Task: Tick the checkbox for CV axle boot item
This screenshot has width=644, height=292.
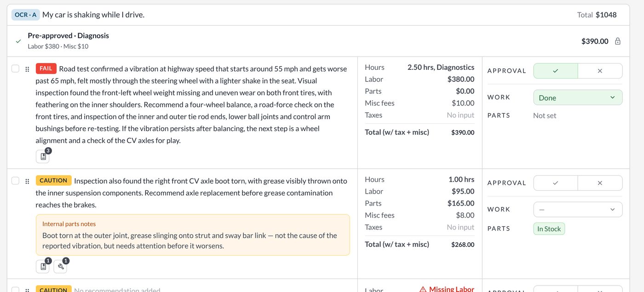Action: [15, 181]
